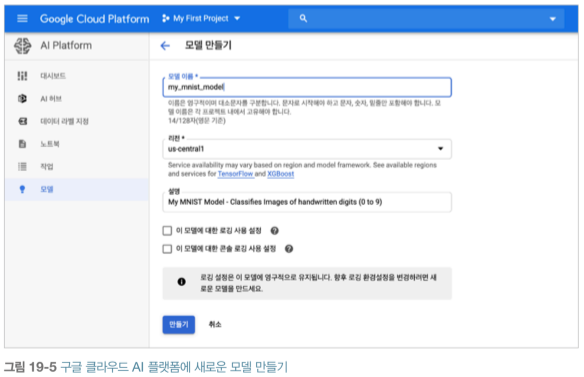This screenshot has height=377, width=584.
Task: Click the description field with MNIST text
Action: click(307, 202)
